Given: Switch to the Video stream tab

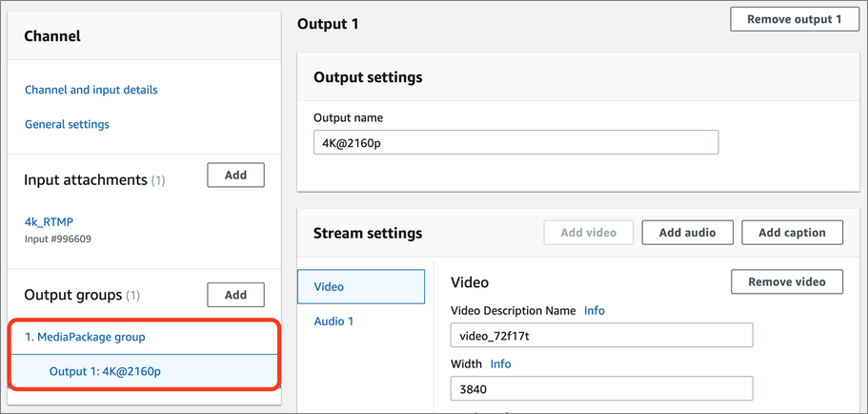Looking at the screenshot, I should pos(361,286).
